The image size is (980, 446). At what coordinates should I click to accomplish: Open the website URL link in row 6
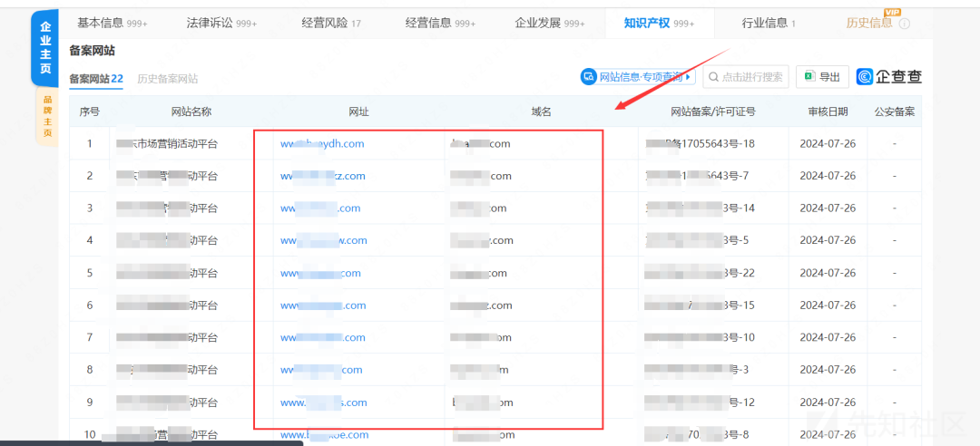323,305
